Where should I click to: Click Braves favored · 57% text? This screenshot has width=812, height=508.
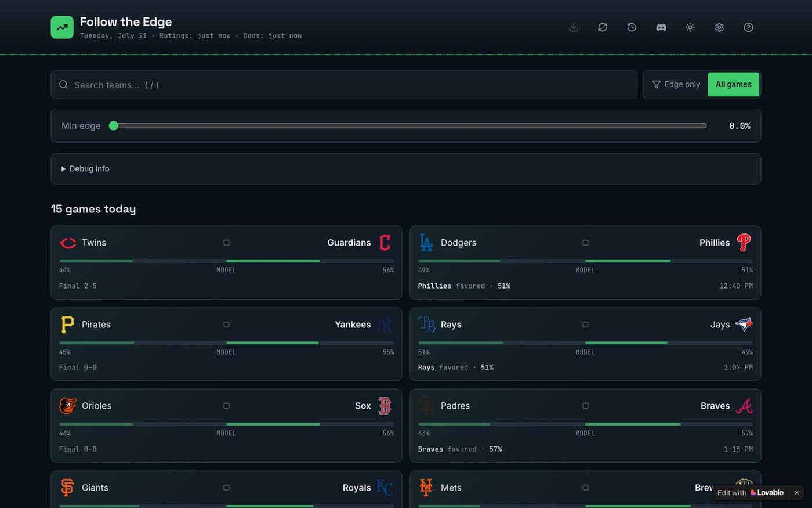click(x=460, y=449)
